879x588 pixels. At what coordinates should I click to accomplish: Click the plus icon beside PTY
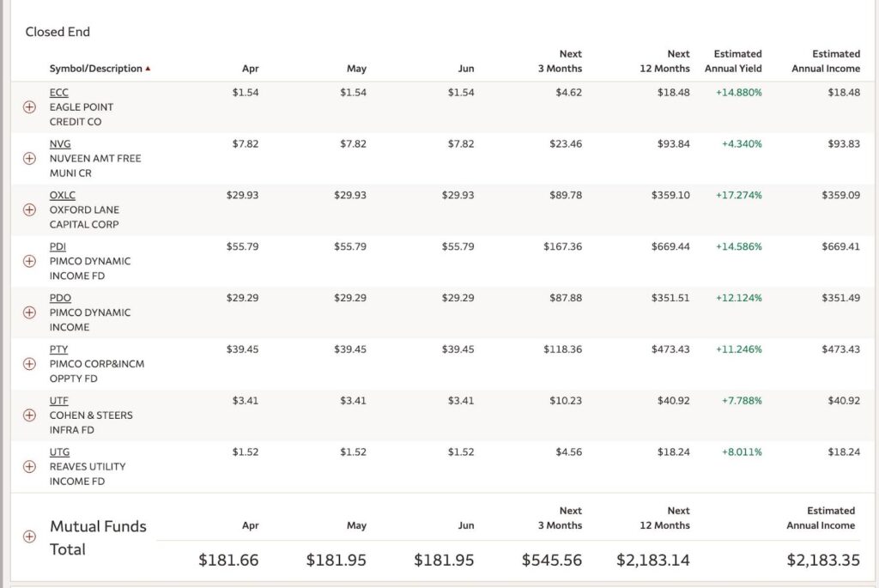tap(29, 364)
